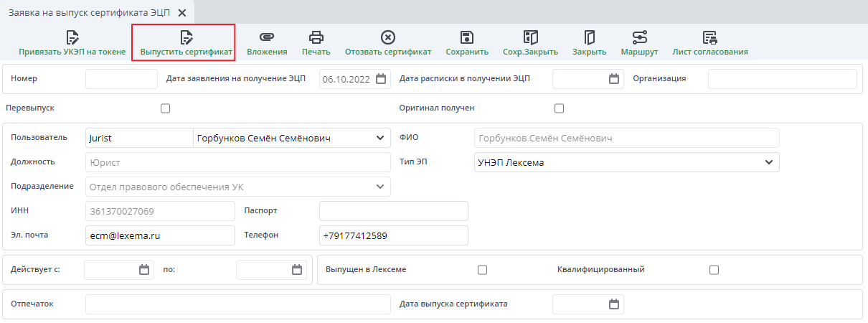Click 'Сохр.Закрыть' toolbar icon
Viewport: 868px width, 323px height.
[x=531, y=37]
